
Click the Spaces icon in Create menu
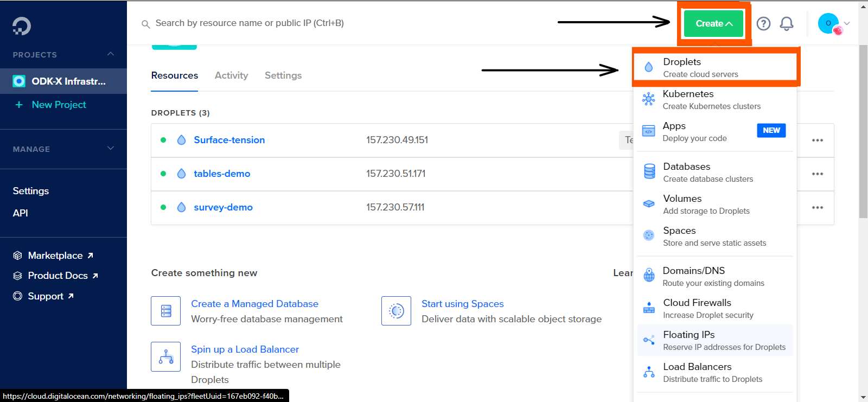(649, 235)
